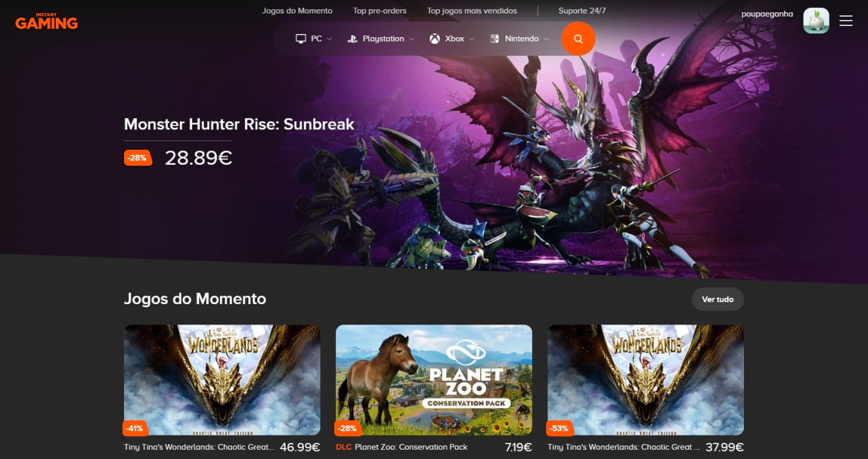The height and width of the screenshot is (459, 868).
Task: Click the 46.99€ price
Action: tap(300, 447)
